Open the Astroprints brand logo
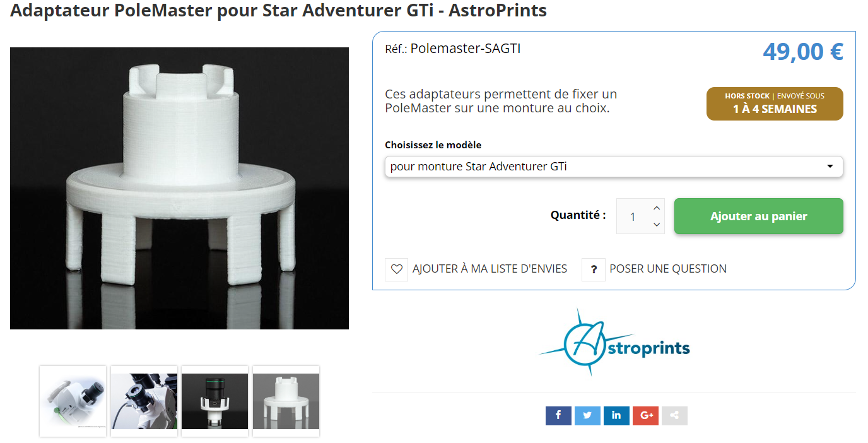This screenshot has width=868, height=443. (614, 342)
